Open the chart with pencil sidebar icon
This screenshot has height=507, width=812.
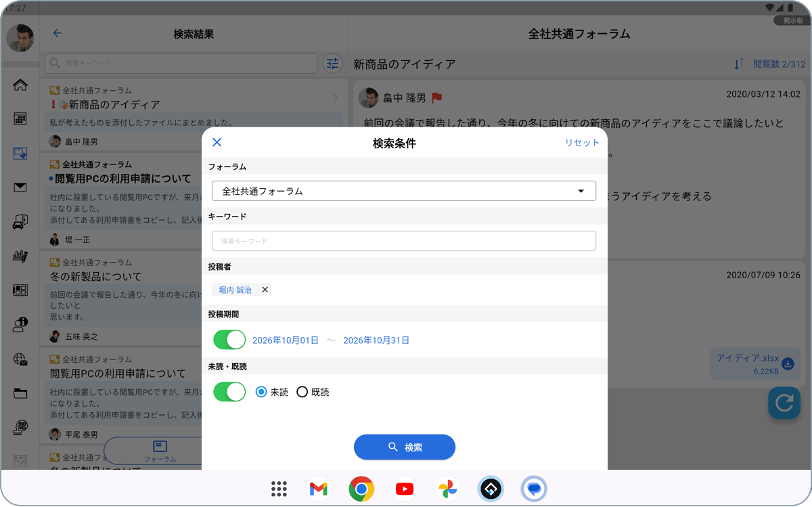pos(20,257)
